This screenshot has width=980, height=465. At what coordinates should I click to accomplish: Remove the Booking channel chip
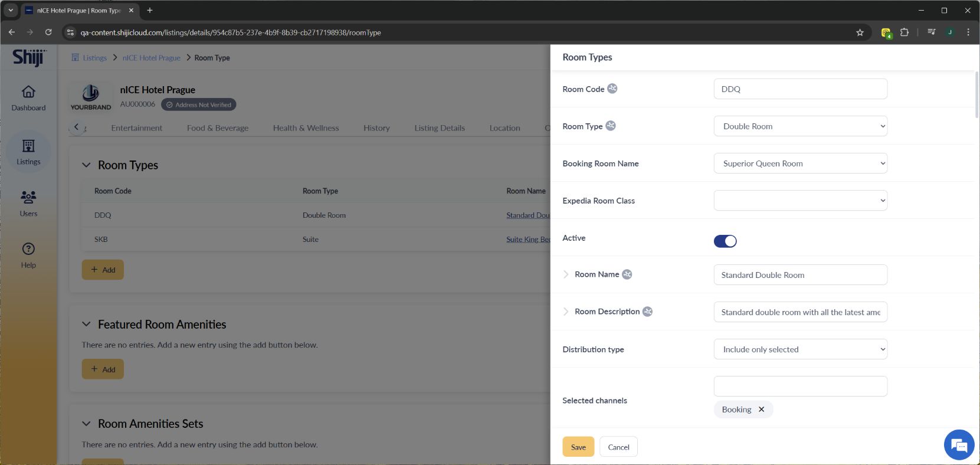point(761,410)
